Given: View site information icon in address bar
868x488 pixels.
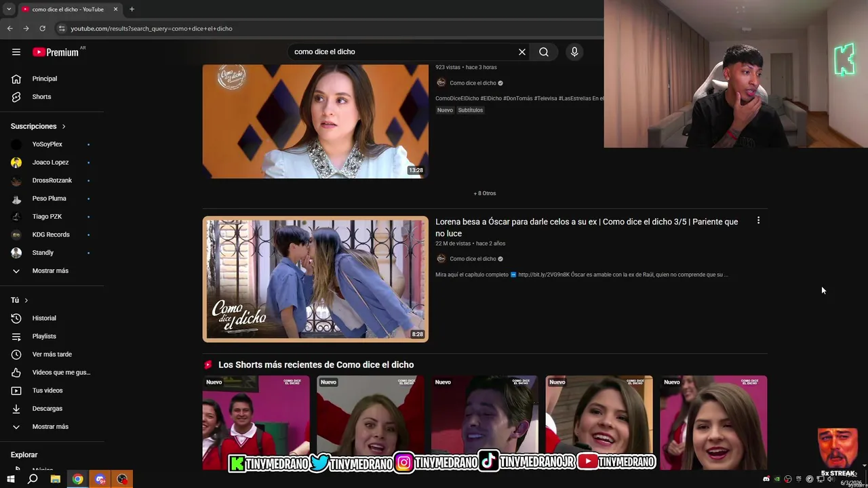Looking at the screenshot, I should tap(62, 28).
